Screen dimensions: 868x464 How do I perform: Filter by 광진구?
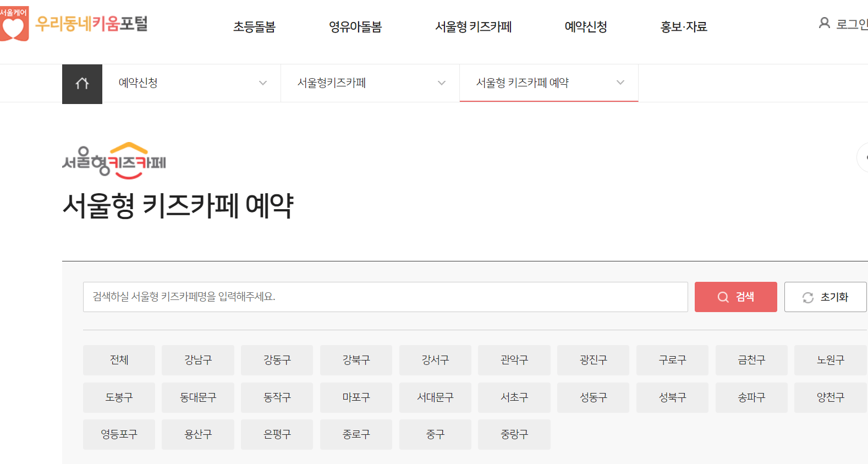point(593,360)
